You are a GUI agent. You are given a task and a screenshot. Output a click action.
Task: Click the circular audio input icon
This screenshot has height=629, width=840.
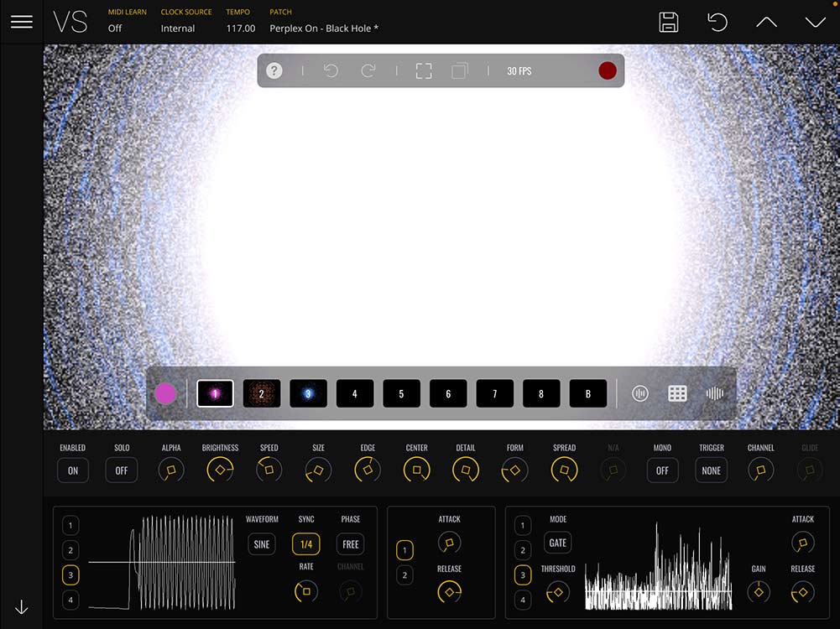640,393
